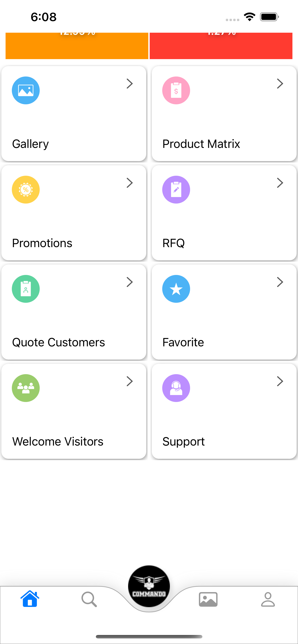Image resolution: width=298 pixels, height=644 pixels.
Task: Expand Quote Customers via its chevron
Action: click(x=130, y=282)
